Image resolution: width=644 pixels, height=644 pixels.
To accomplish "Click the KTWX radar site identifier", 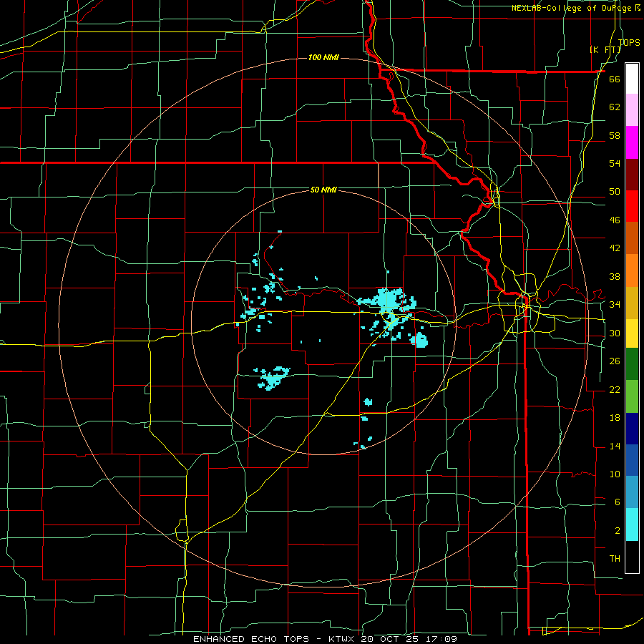I will [x=343, y=639].
